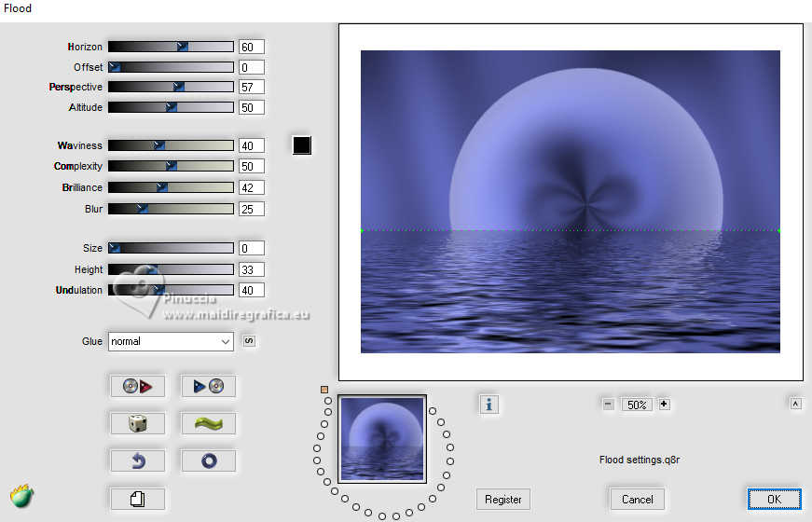Open the Glue mode dropdown
The height and width of the screenshot is (522, 812).
click(x=171, y=341)
